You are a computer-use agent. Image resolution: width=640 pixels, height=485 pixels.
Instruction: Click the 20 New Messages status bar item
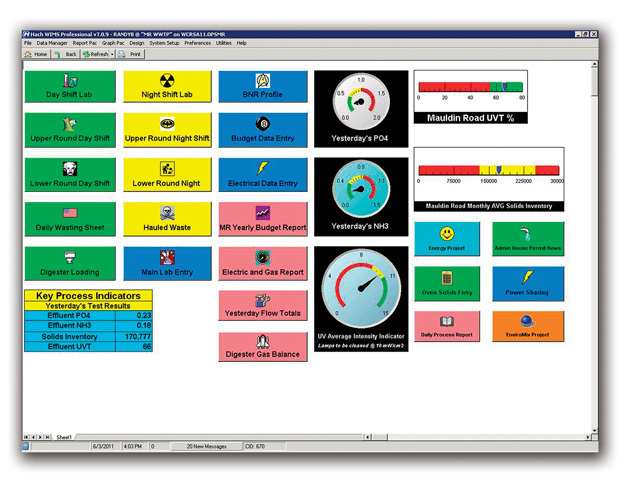point(206,446)
